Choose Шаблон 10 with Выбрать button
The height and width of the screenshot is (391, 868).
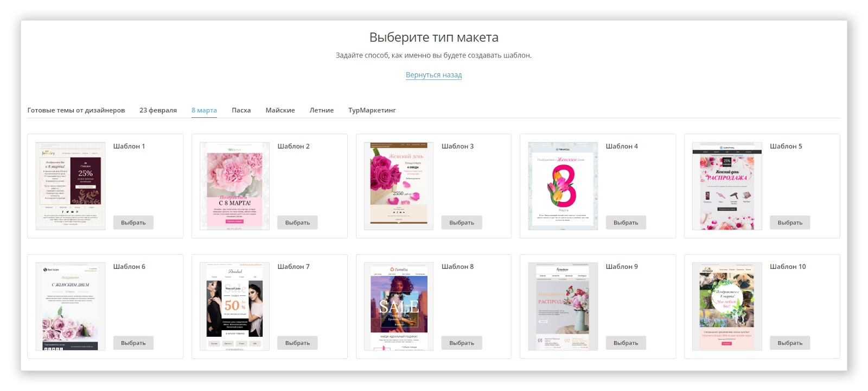coord(790,343)
